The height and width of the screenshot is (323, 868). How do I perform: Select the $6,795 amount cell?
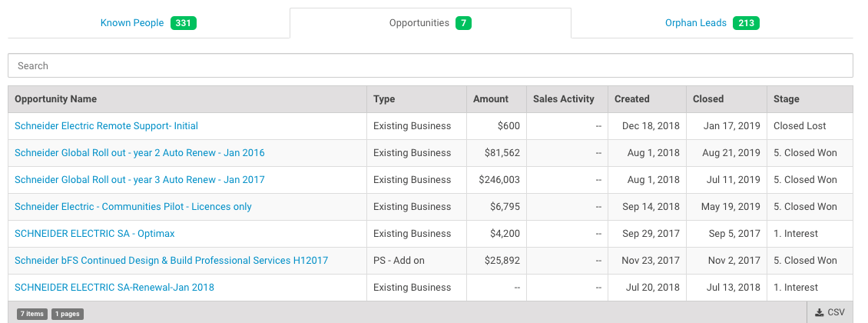[x=496, y=207]
